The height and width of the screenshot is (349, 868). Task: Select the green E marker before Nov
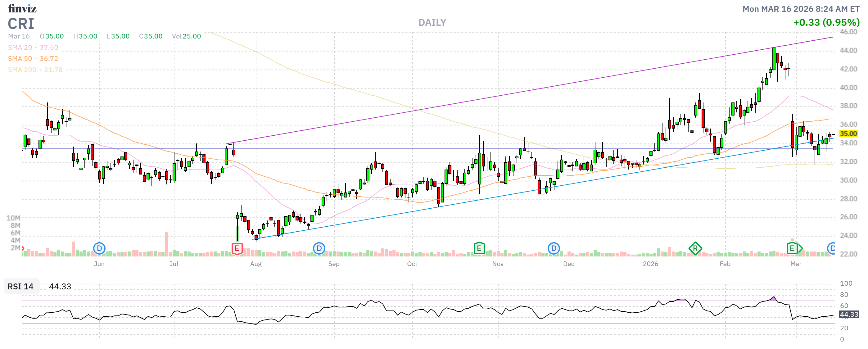[479, 249]
